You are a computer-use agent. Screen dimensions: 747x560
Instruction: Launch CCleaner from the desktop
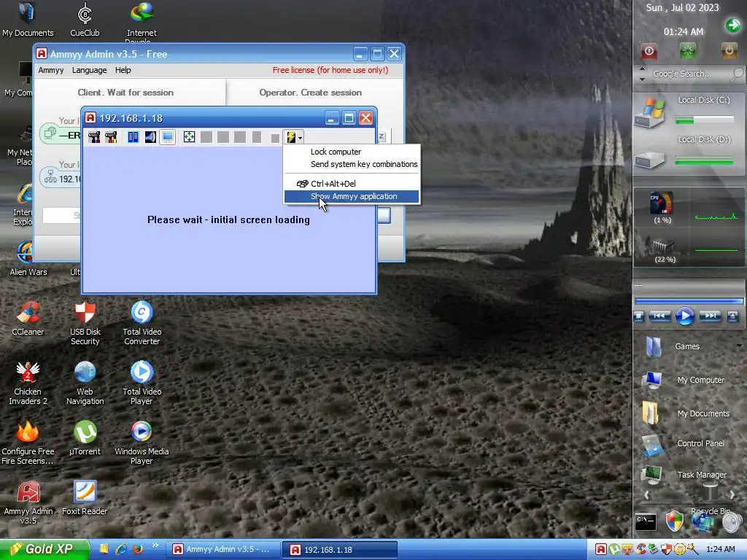click(x=28, y=318)
